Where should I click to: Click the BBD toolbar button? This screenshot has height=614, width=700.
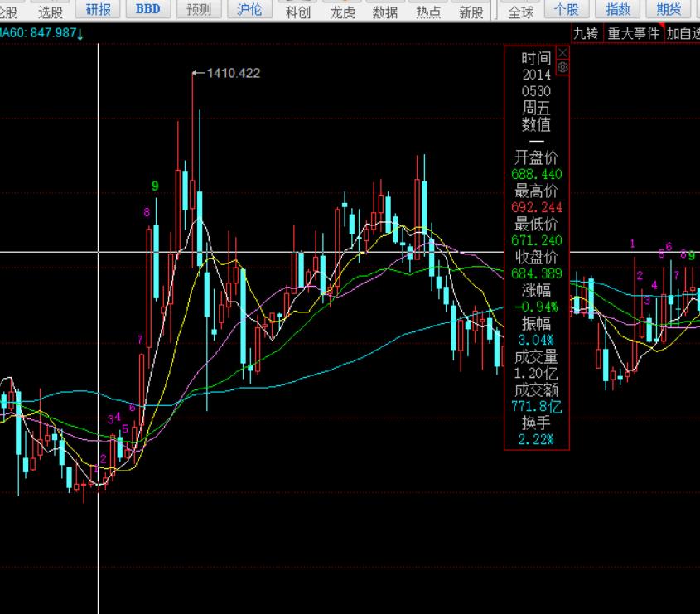click(x=148, y=10)
